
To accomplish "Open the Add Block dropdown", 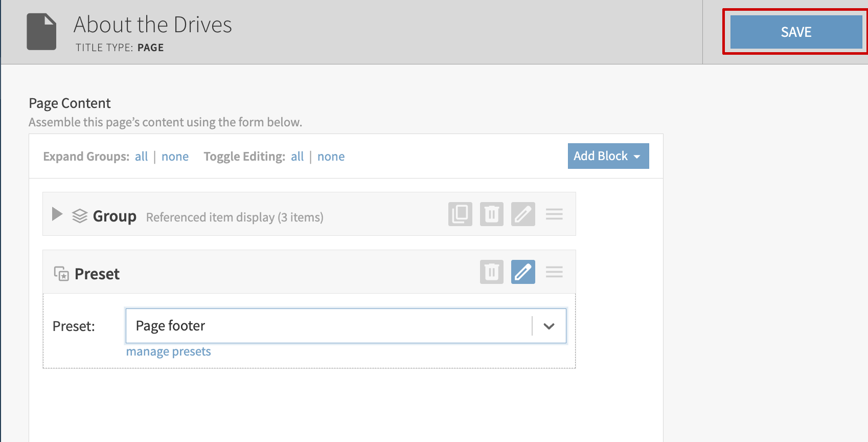I will (x=608, y=156).
